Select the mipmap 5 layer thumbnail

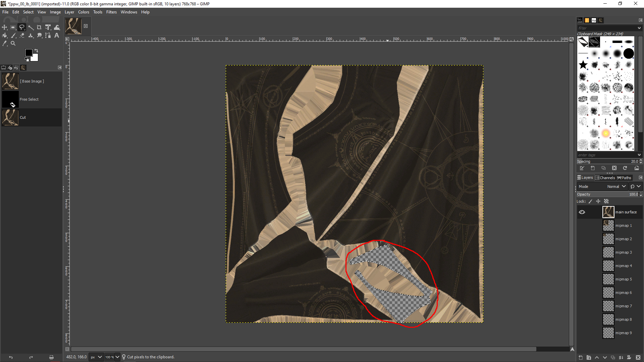(608, 279)
